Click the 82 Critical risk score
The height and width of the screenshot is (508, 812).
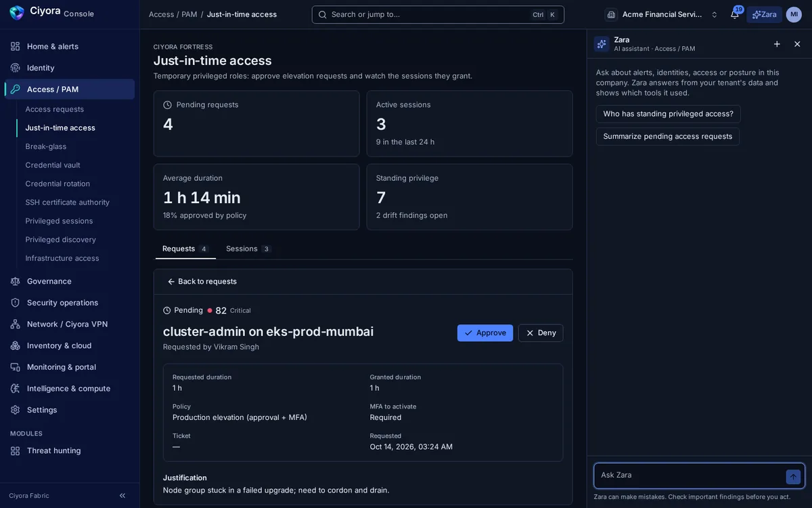229,310
